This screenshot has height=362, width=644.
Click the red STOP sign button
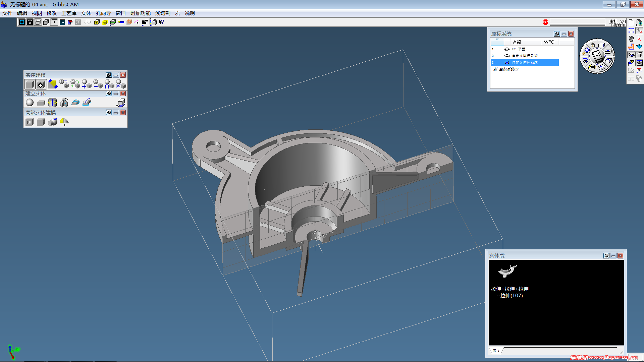click(x=545, y=22)
